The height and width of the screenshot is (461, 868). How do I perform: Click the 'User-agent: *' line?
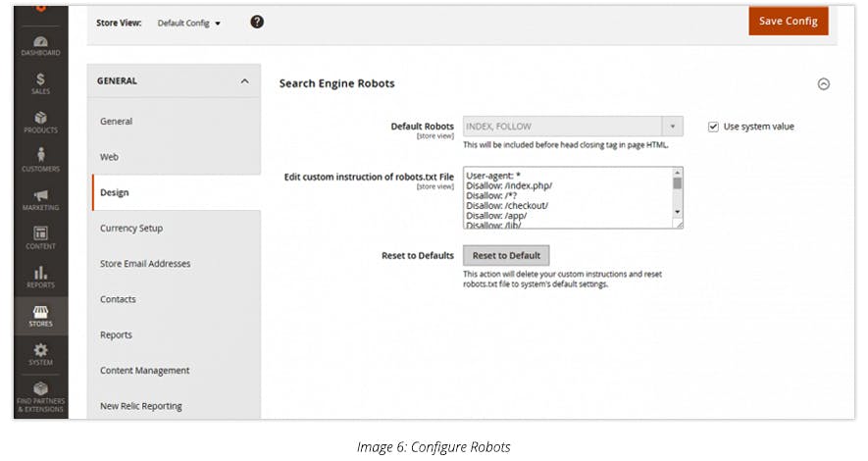(x=493, y=176)
